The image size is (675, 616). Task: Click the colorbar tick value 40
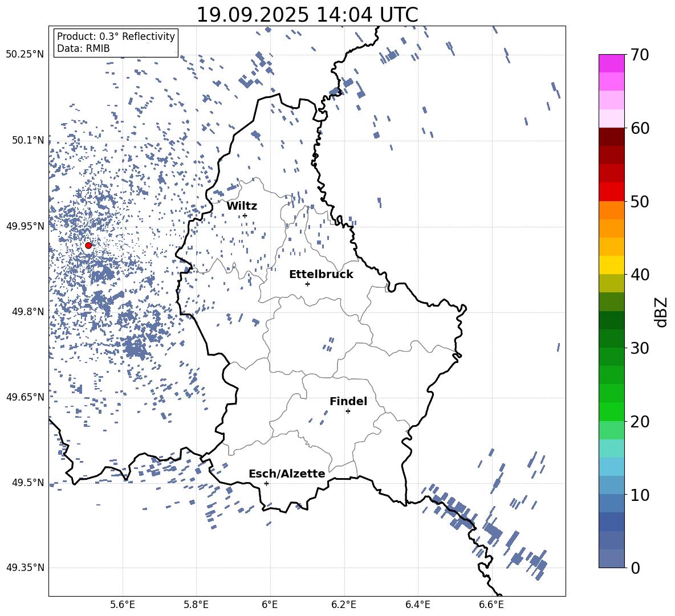tap(640, 275)
